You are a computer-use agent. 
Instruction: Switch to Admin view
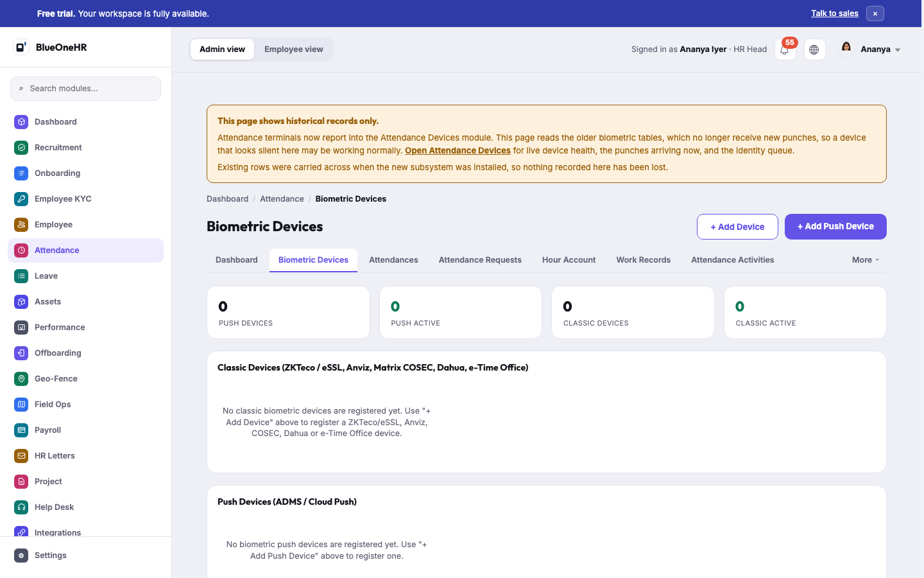pos(222,49)
